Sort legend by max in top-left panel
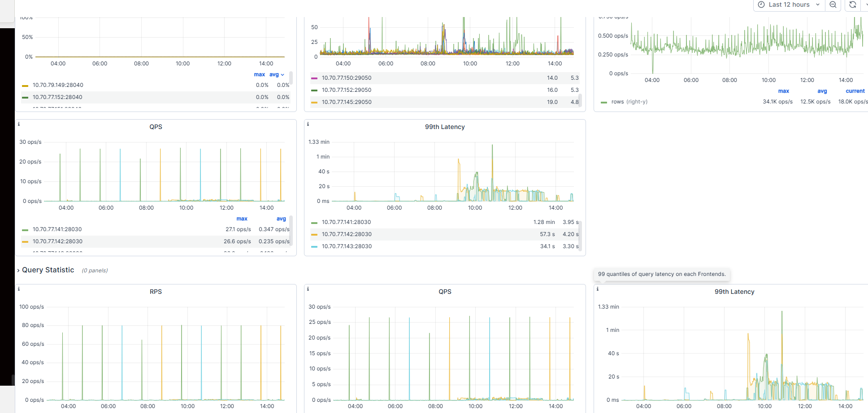868x413 pixels. pyautogui.click(x=260, y=75)
